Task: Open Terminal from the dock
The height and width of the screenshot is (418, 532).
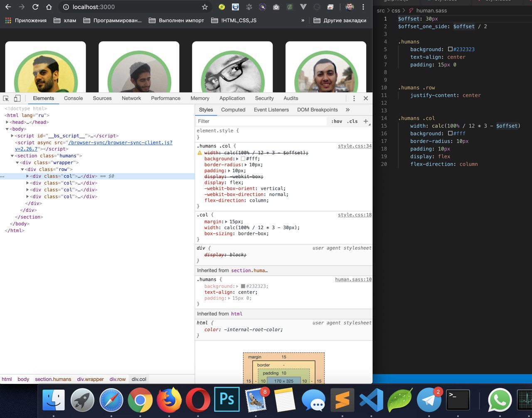Action: click(458, 400)
